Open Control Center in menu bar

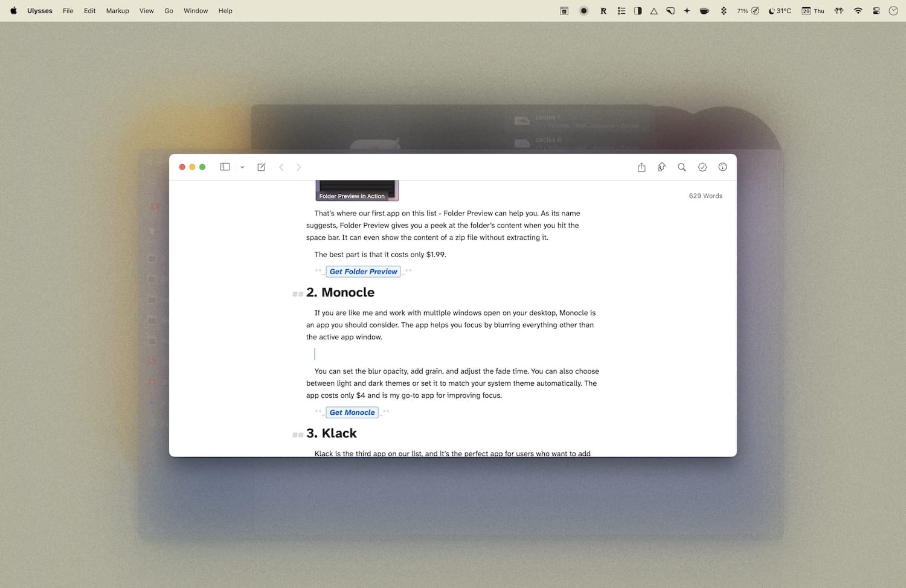pyautogui.click(x=876, y=11)
